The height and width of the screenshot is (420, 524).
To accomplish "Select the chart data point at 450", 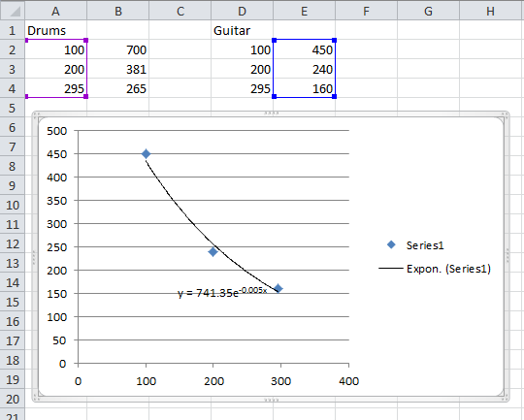I will point(146,153).
